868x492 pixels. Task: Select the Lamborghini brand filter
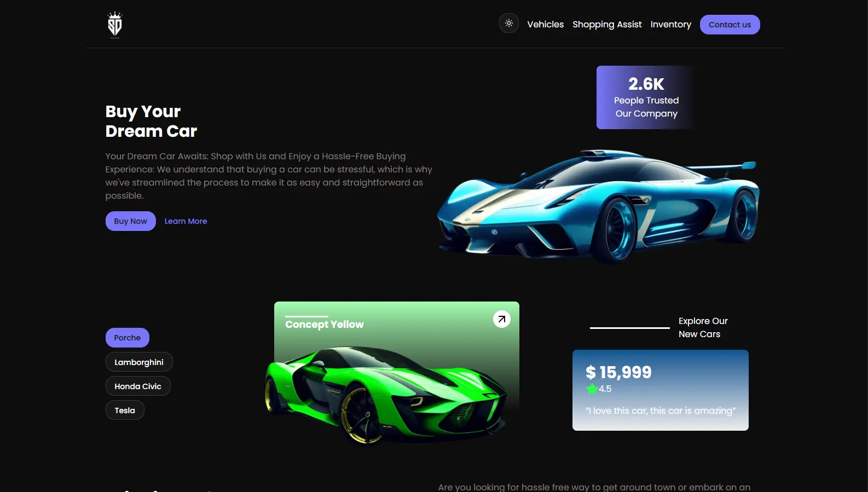139,362
